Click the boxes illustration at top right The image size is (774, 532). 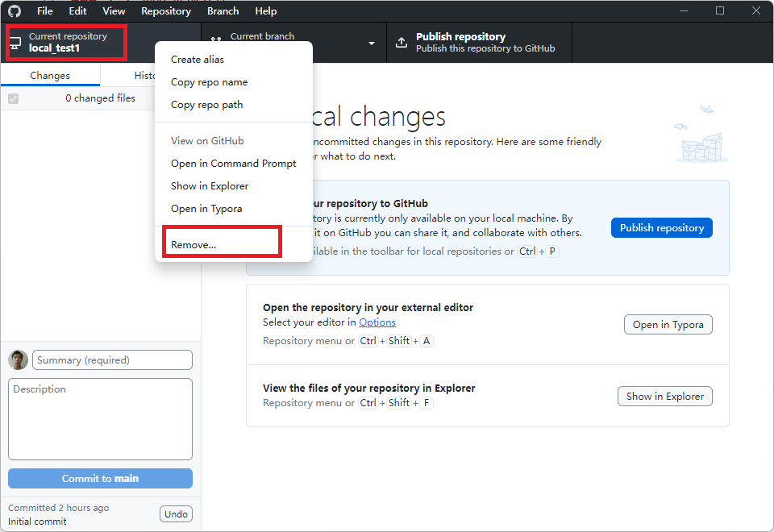tap(696, 135)
